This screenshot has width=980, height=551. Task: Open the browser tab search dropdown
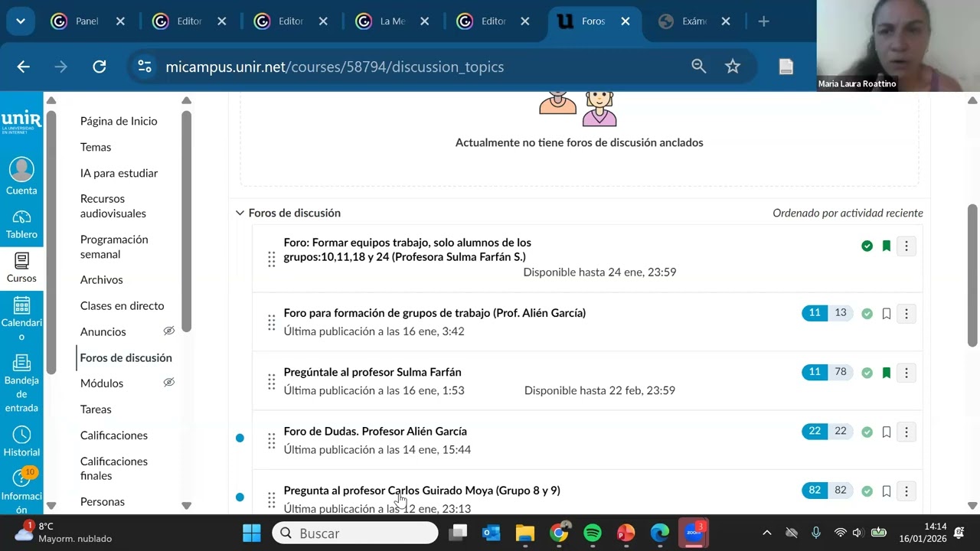point(21,21)
